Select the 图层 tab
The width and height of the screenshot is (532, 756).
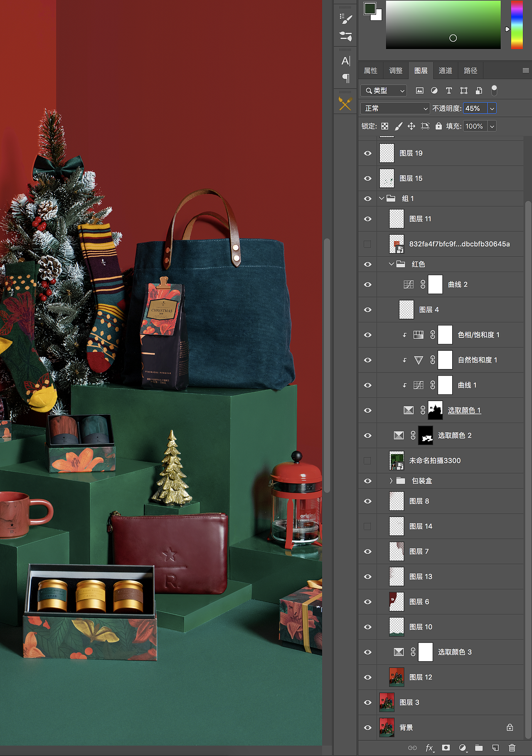[x=421, y=71]
